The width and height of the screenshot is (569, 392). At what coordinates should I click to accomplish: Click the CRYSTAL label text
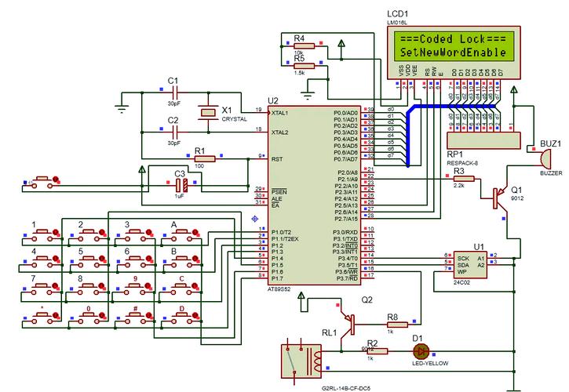[x=234, y=119]
